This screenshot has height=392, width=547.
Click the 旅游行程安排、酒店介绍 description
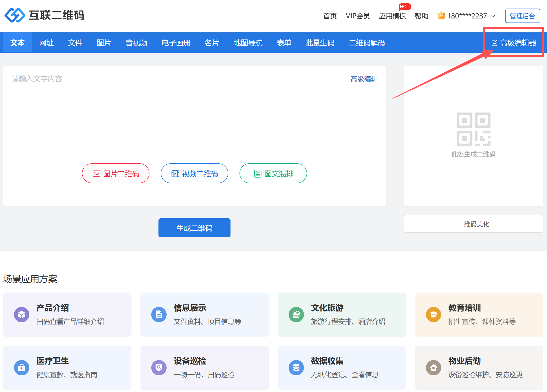coord(348,321)
